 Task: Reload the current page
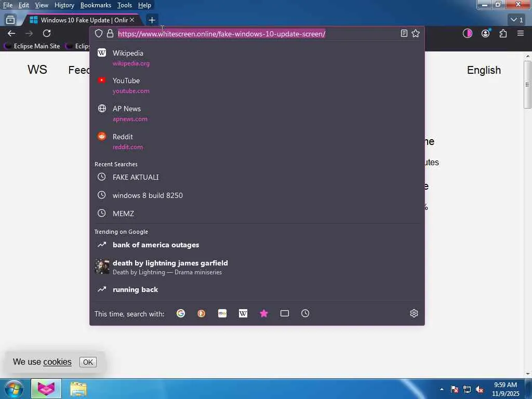(47, 33)
